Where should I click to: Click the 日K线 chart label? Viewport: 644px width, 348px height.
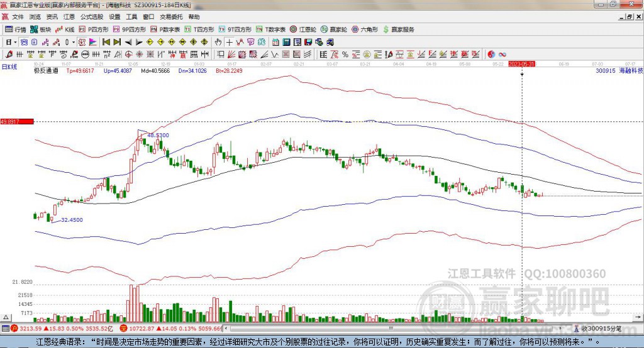click(9, 67)
